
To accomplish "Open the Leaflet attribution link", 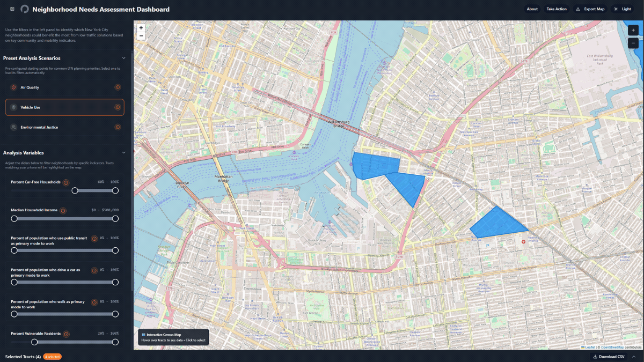I will (x=589, y=348).
